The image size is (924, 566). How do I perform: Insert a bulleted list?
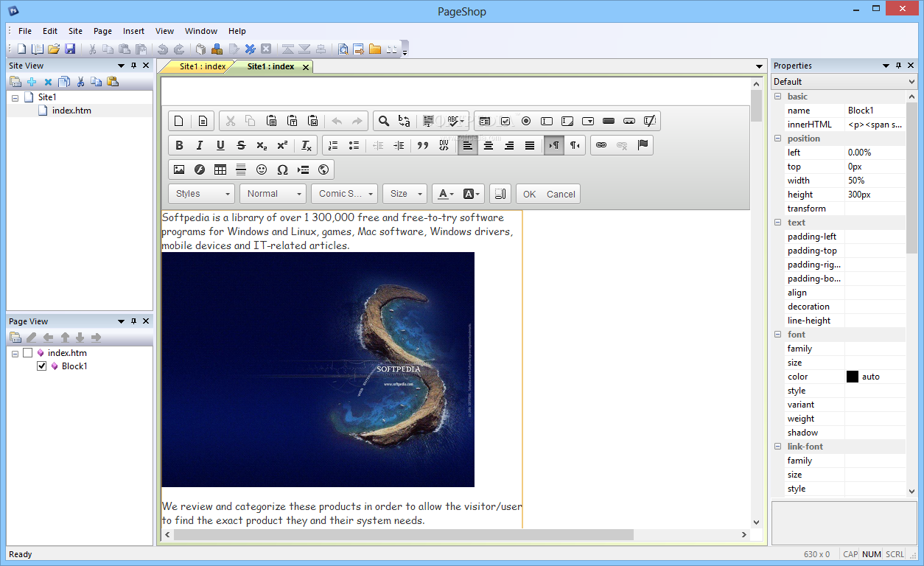tap(354, 146)
